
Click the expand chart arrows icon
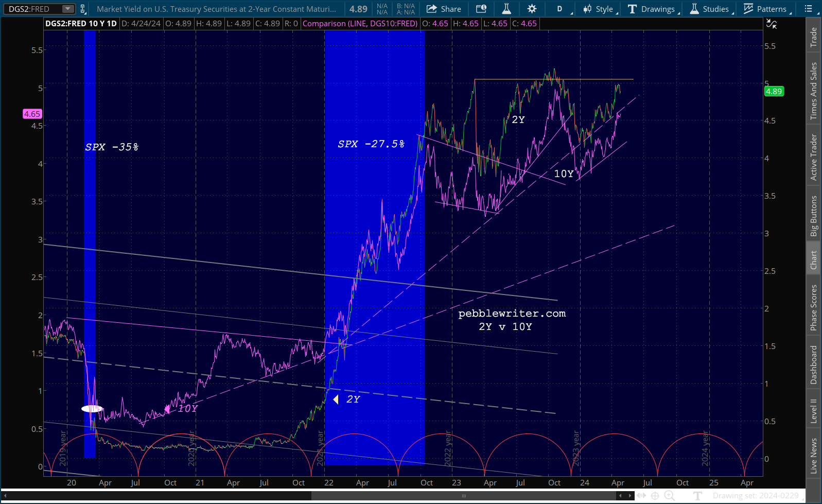click(x=641, y=496)
